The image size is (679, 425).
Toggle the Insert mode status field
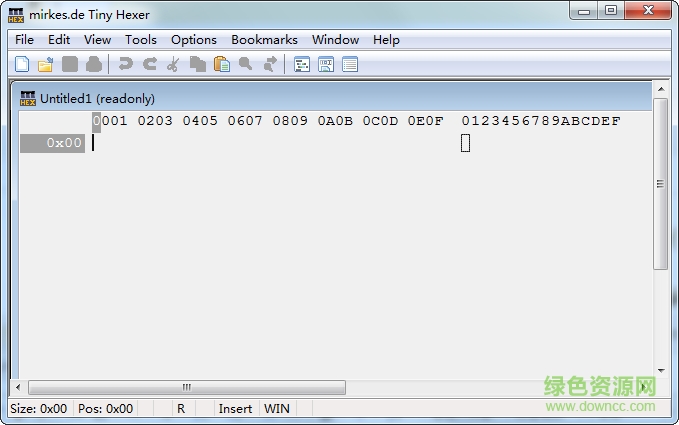(235, 409)
